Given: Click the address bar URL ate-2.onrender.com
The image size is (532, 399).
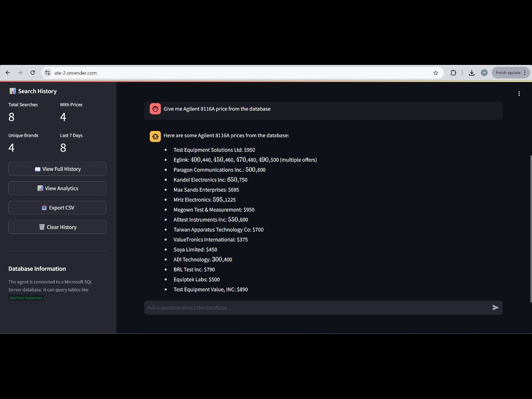Looking at the screenshot, I should click(x=76, y=73).
